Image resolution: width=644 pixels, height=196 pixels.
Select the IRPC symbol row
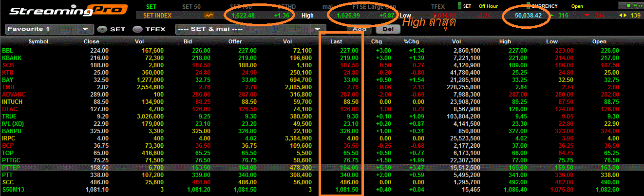click(322, 138)
